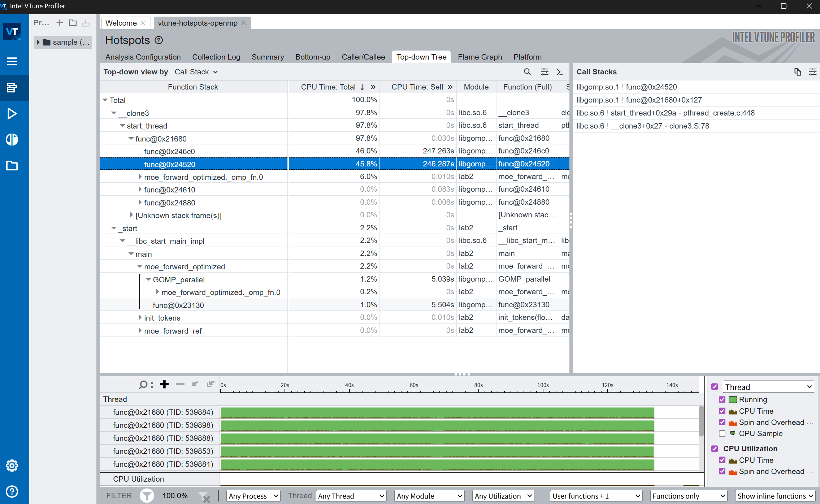
Task: Create a new project with plus icon
Action: tap(60, 23)
